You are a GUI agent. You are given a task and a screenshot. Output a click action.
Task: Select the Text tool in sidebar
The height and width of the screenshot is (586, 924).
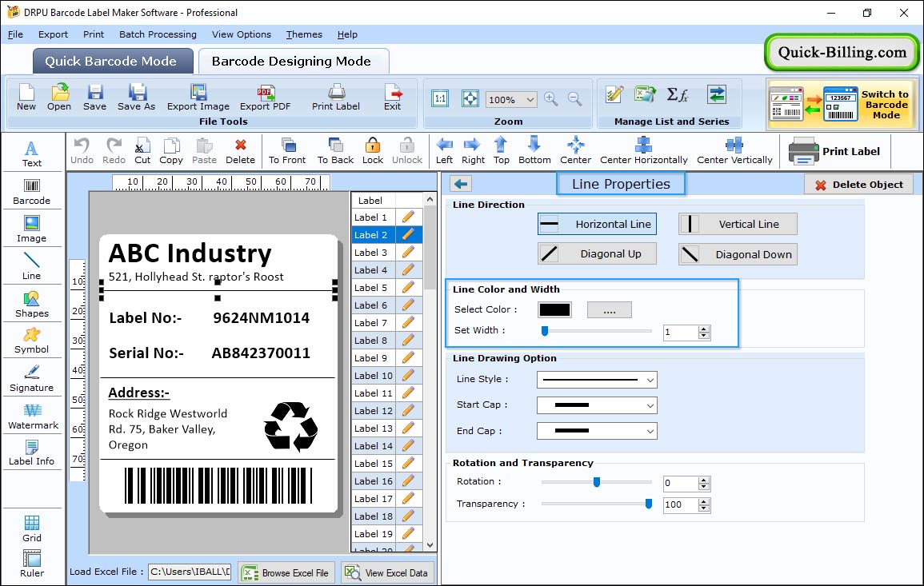(x=32, y=154)
